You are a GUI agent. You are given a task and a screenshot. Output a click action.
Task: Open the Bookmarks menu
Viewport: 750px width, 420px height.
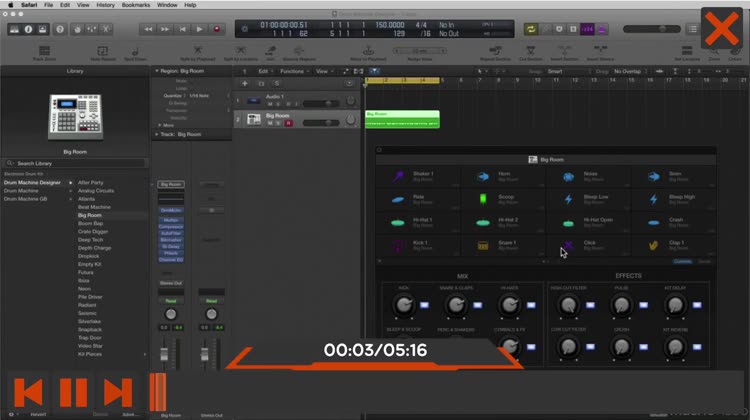pyautogui.click(x=136, y=5)
